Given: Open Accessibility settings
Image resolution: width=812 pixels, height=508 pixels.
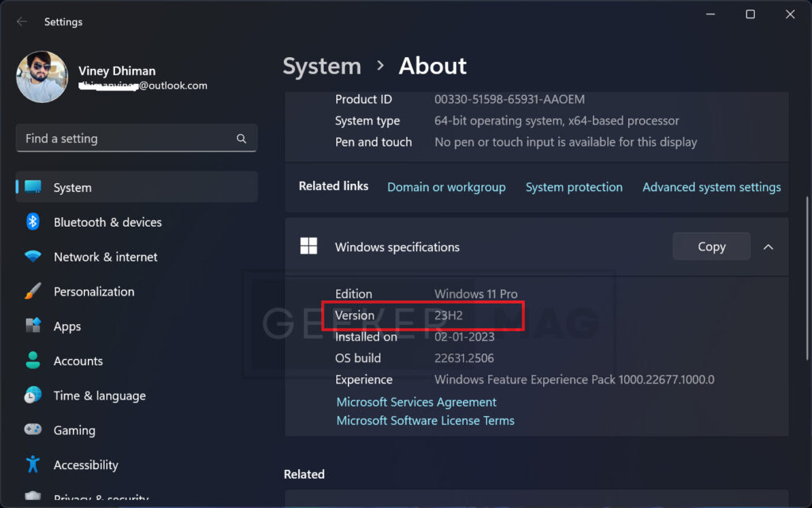Looking at the screenshot, I should click(136, 464).
